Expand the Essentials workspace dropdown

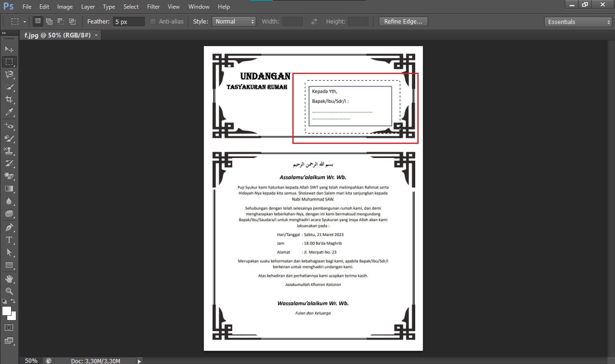click(x=578, y=22)
